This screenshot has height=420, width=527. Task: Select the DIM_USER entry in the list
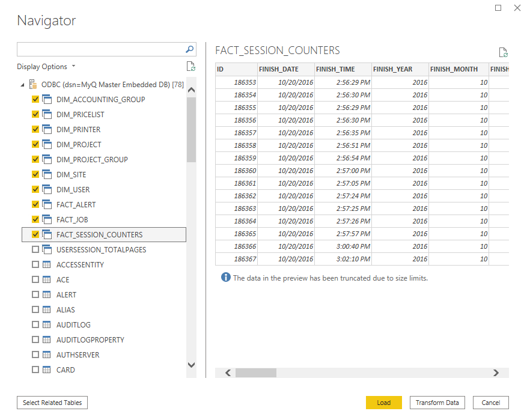pyautogui.click(x=73, y=190)
